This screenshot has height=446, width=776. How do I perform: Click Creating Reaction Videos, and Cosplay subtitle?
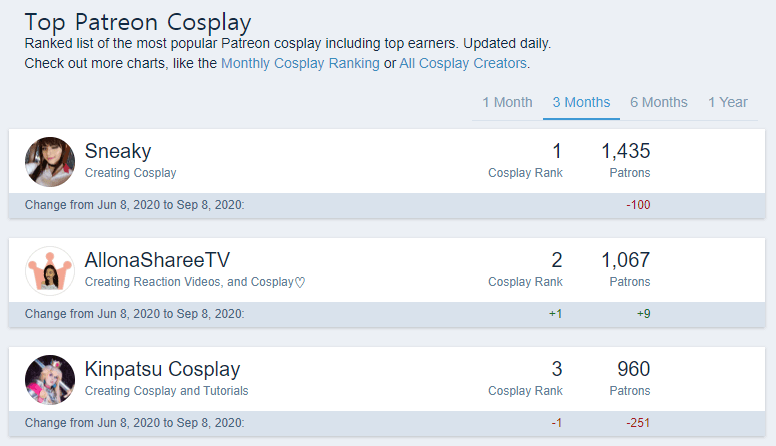click(x=194, y=282)
